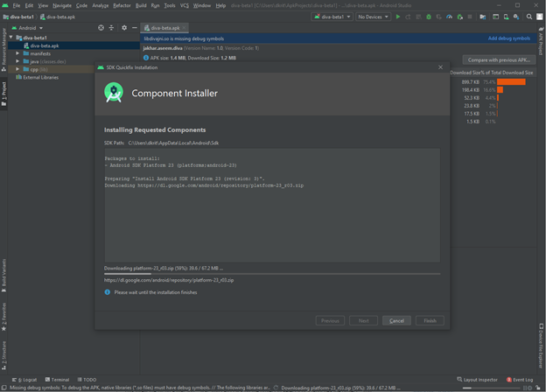Open the Device File Explorer side tab
Image resolution: width=546 pixels, height=392 pixels.
coord(541,346)
